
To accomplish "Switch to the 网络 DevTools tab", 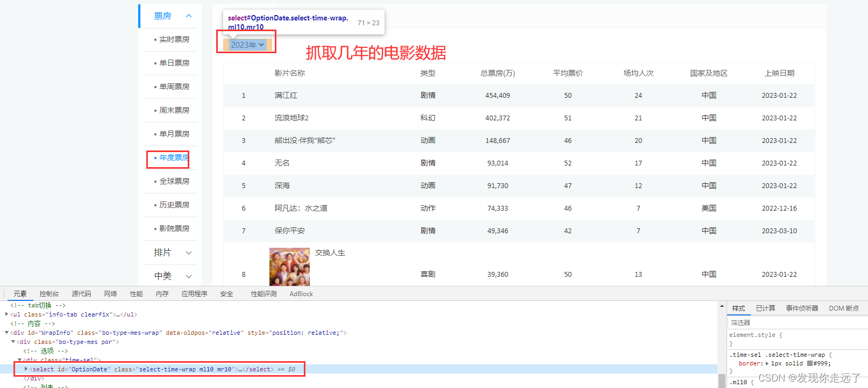I will point(110,294).
